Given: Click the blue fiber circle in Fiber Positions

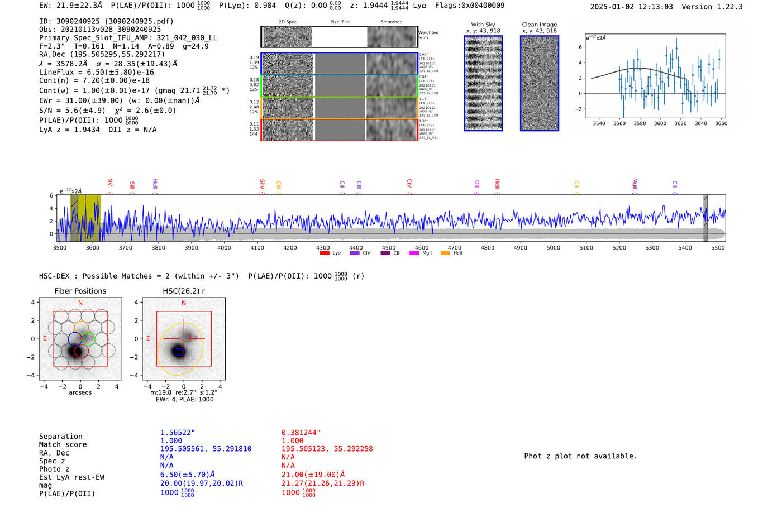Looking at the screenshot, I should pos(75,339).
